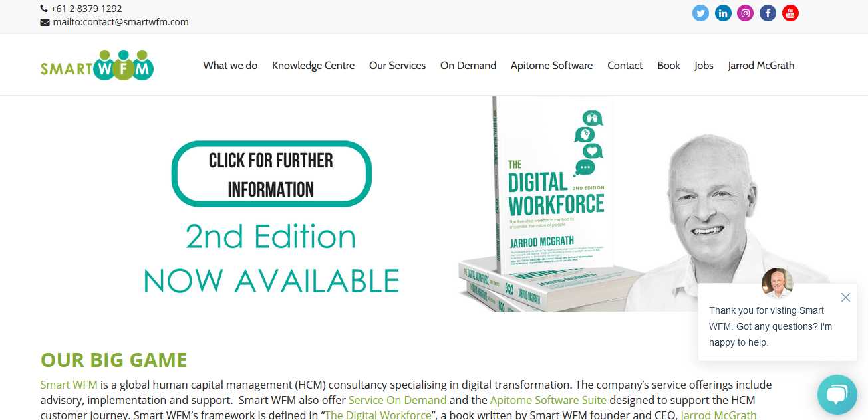Open the What we do menu
The image size is (868, 420).
click(230, 65)
